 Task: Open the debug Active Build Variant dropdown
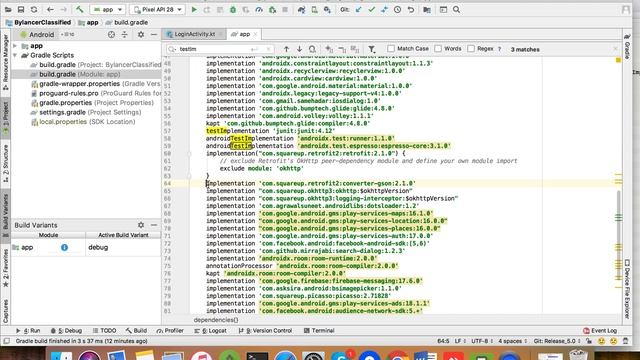pyautogui.click(x=123, y=247)
